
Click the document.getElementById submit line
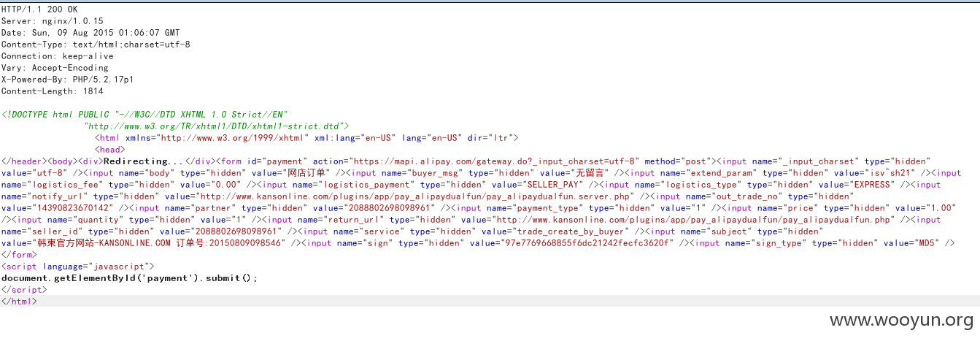[130, 278]
